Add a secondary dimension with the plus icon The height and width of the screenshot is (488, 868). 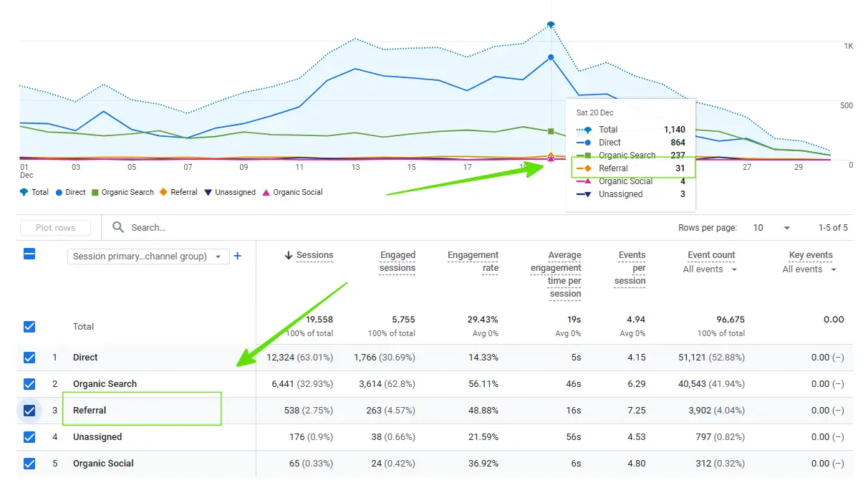tap(237, 256)
